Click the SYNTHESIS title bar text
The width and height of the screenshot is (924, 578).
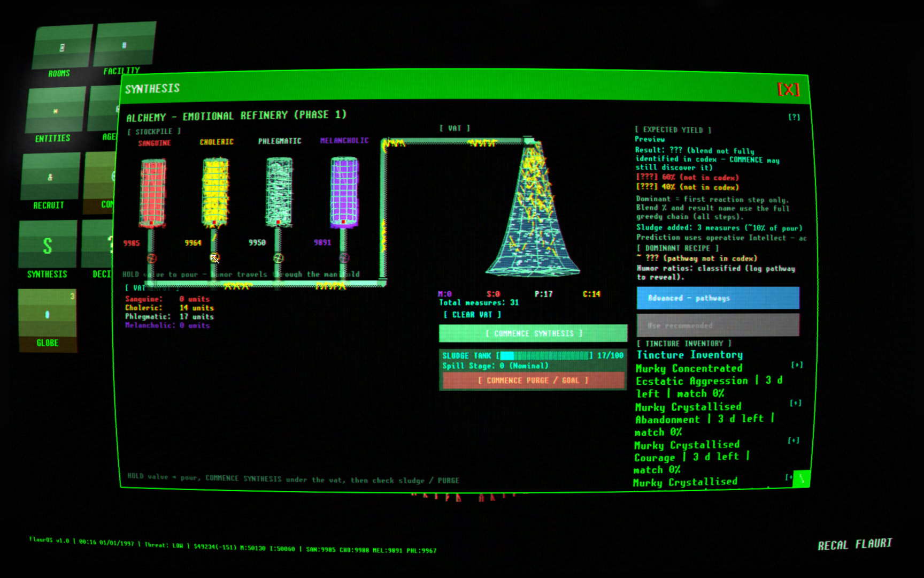click(152, 89)
